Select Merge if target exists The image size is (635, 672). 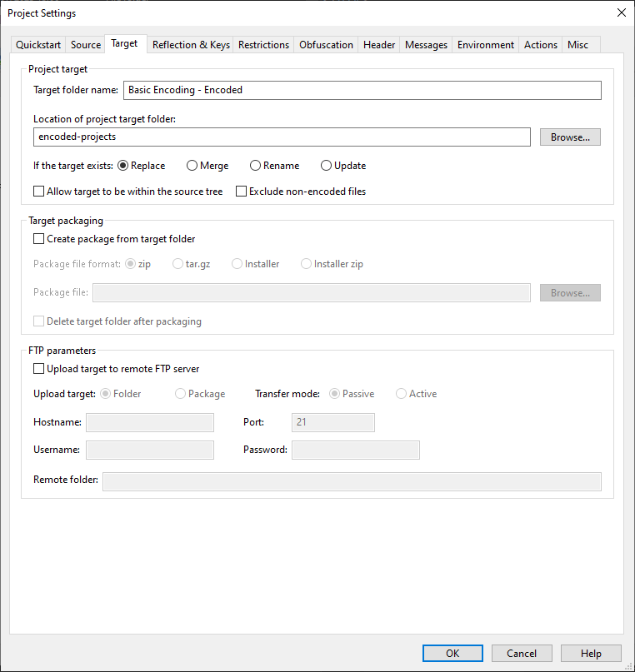(x=207, y=166)
